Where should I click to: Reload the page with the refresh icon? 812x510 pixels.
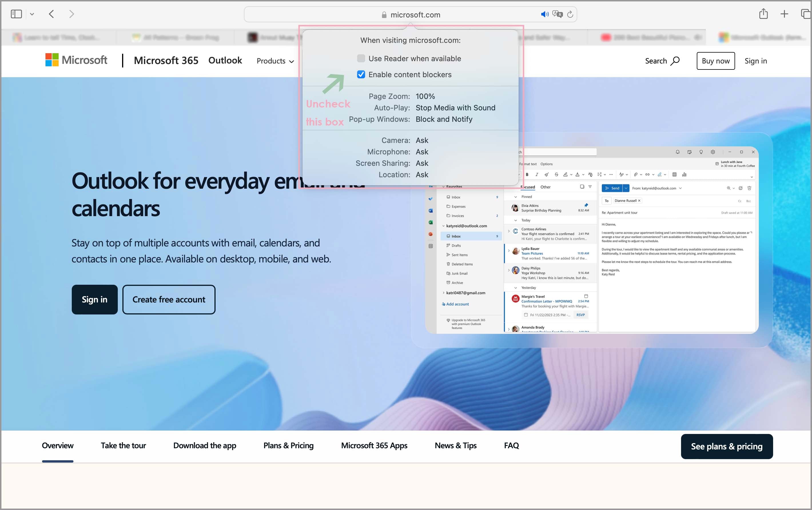coord(570,14)
